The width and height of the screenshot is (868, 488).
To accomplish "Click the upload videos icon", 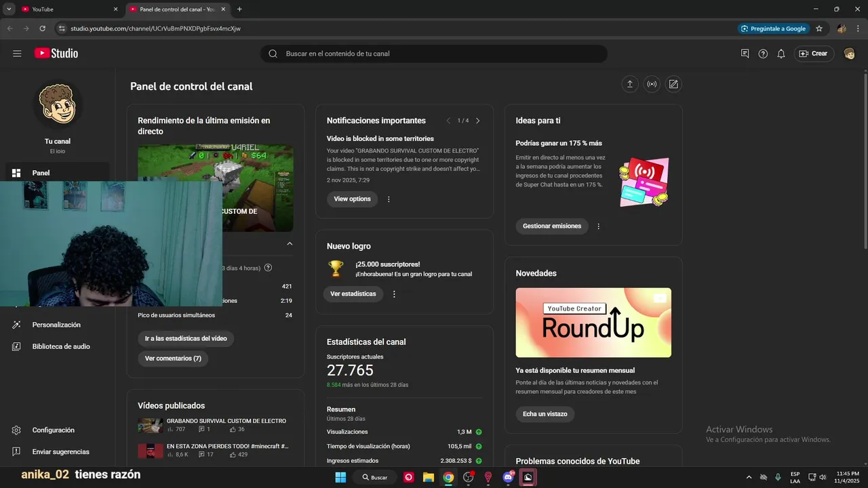I will coord(630,84).
